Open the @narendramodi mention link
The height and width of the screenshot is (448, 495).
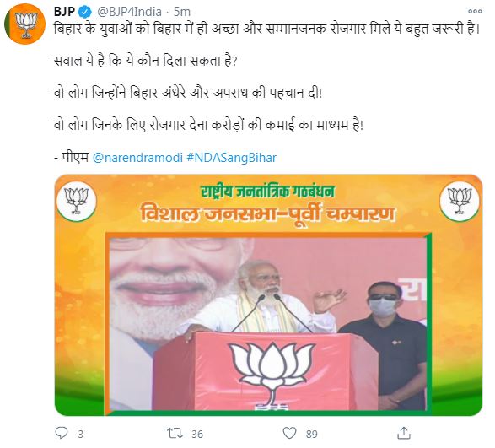[137, 157]
